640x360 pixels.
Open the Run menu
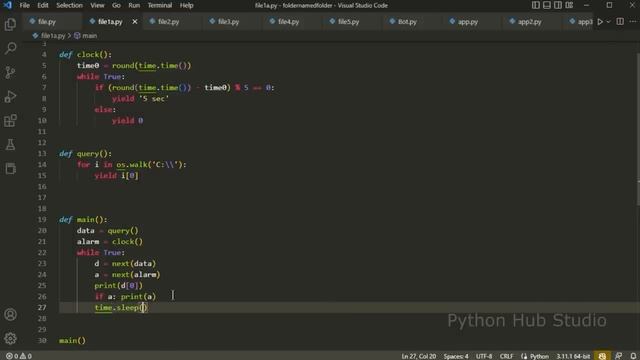(x=134, y=5)
